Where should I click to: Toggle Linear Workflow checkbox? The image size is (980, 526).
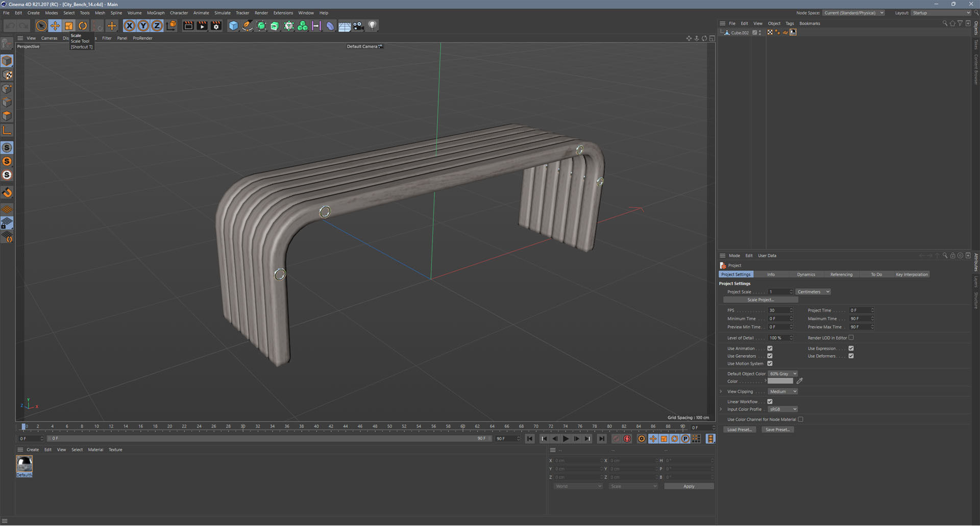[x=770, y=402]
